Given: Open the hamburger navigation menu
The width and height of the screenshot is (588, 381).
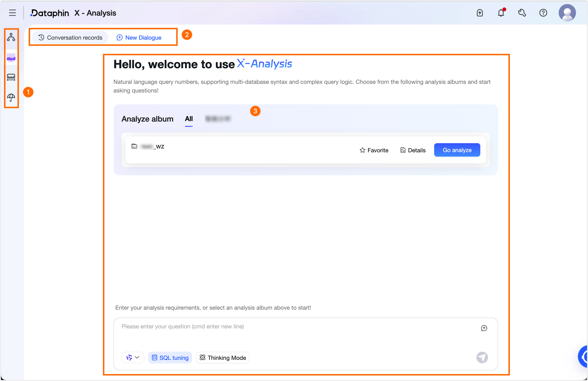Looking at the screenshot, I should [x=12, y=13].
